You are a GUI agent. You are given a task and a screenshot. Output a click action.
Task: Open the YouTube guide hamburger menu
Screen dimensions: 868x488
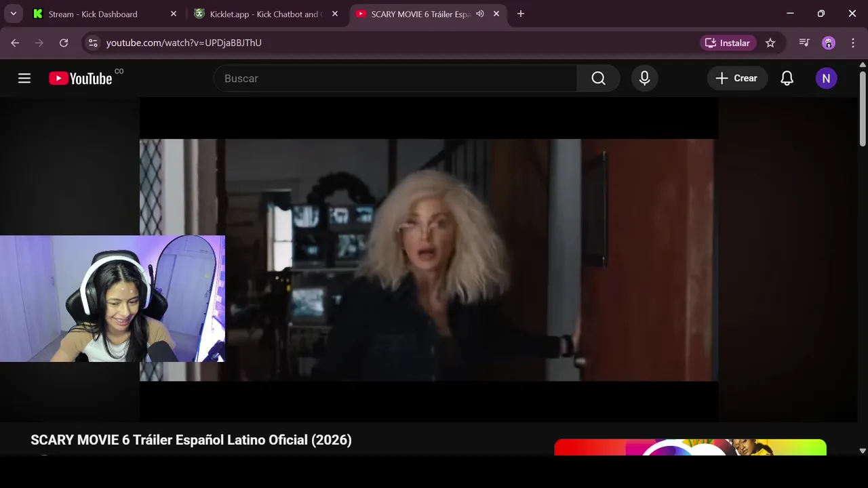pos(24,79)
